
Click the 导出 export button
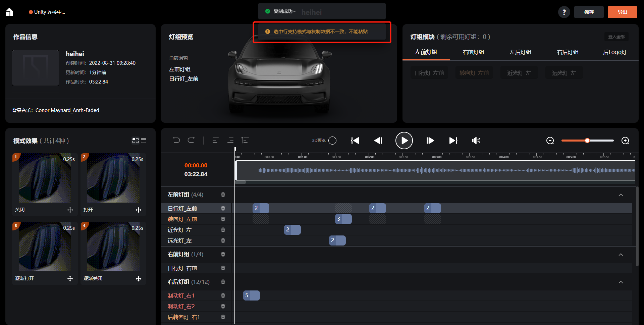click(x=622, y=12)
